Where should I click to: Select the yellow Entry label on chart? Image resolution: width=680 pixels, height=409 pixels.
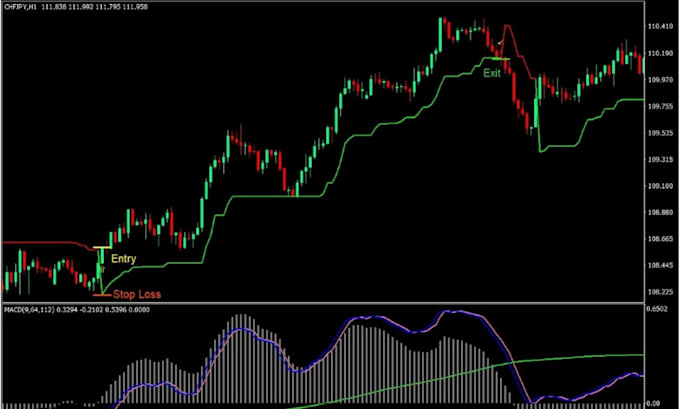click(124, 259)
